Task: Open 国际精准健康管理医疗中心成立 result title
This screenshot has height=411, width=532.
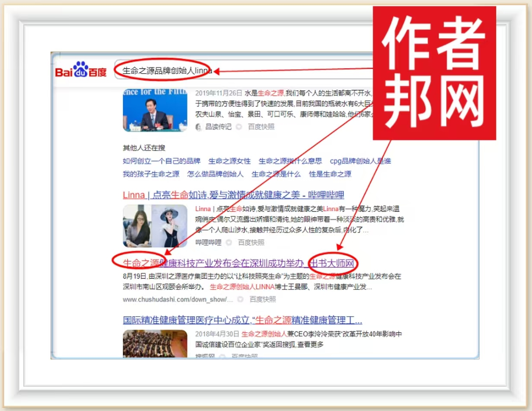Action: tap(242, 320)
